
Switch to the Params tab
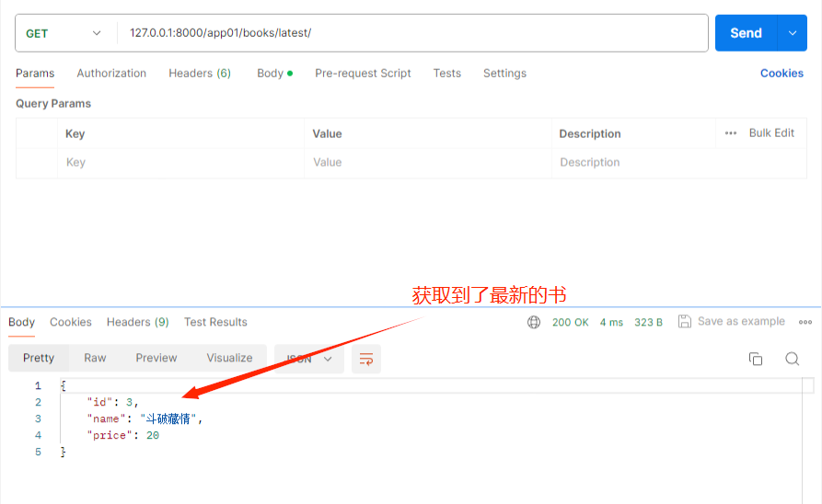click(35, 74)
